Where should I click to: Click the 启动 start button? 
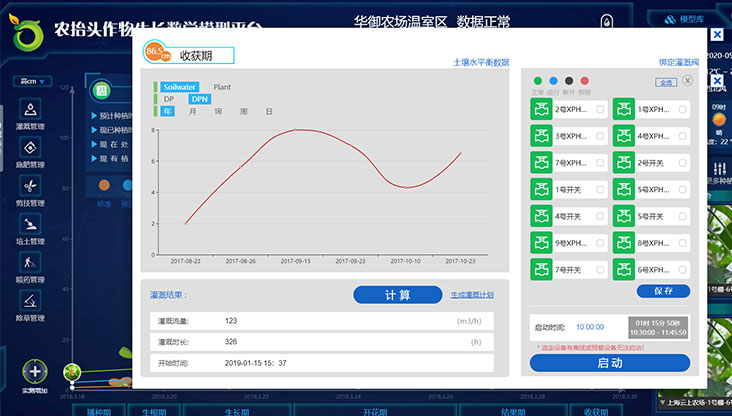(x=609, y=363)
